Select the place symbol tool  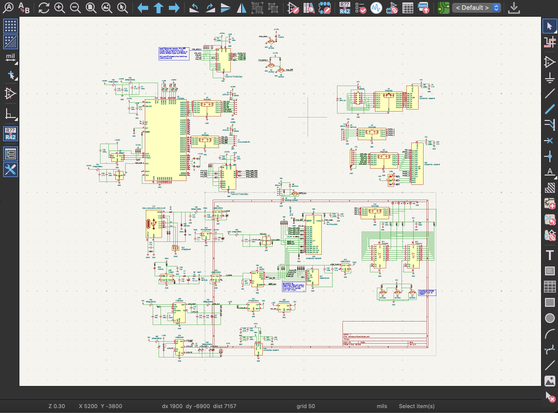tap(549, 62)
